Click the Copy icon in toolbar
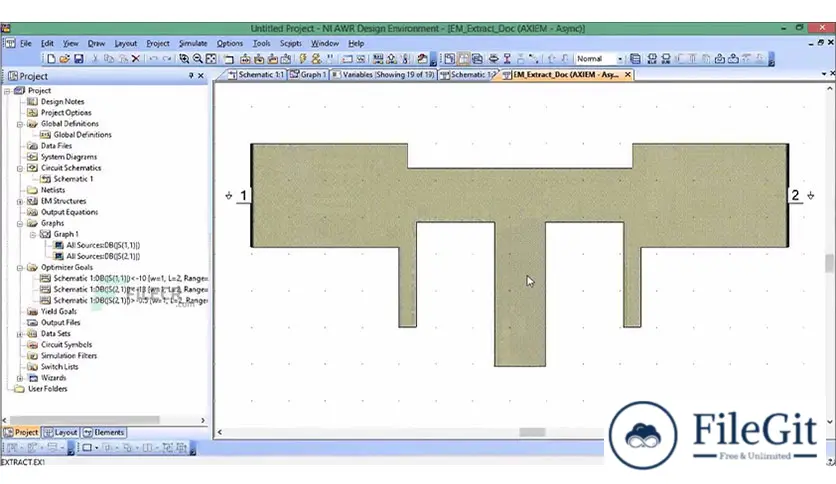The width and height of the screenshot is (836, 484). click(109, 59)
